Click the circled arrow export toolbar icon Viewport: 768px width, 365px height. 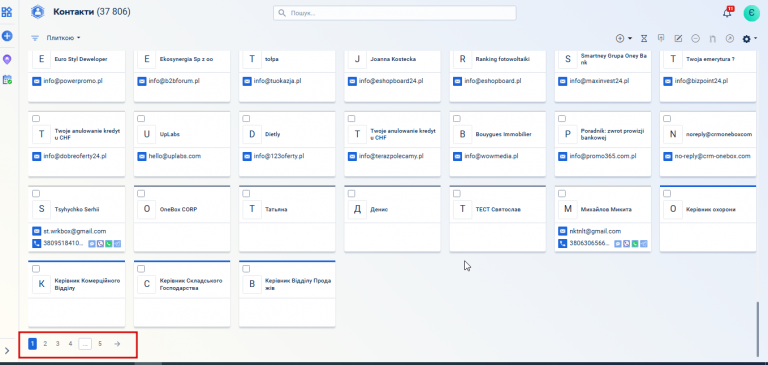[x=729, y=38]
